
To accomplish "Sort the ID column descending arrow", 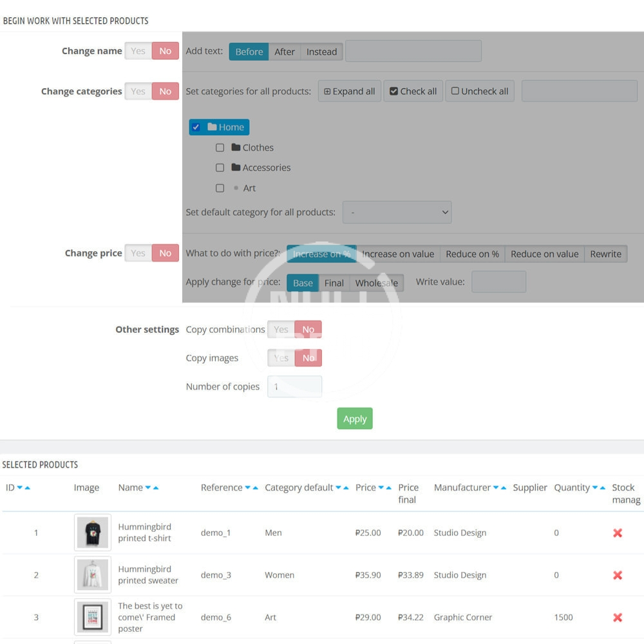I will click(20, 488).
